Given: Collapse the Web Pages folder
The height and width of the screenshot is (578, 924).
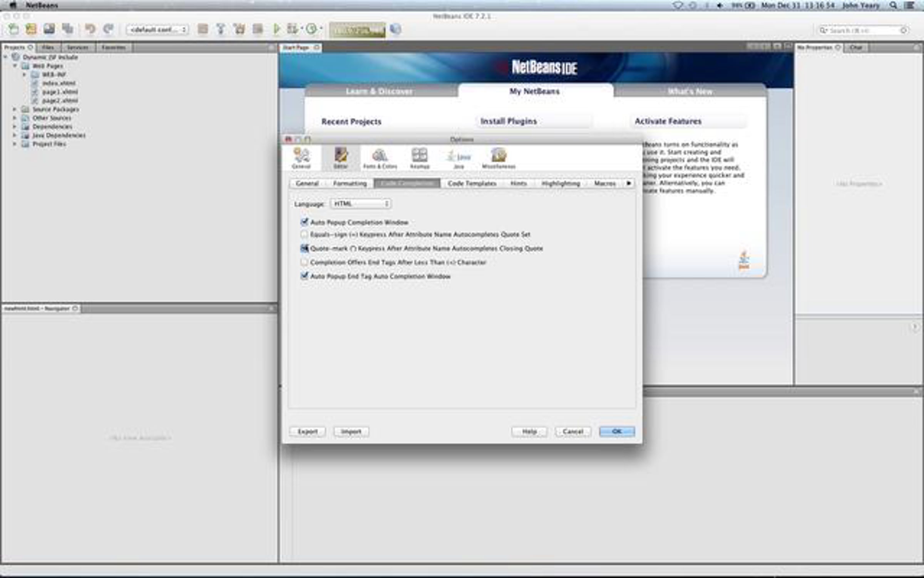Looking at the screenshot, I should [15, 66].
